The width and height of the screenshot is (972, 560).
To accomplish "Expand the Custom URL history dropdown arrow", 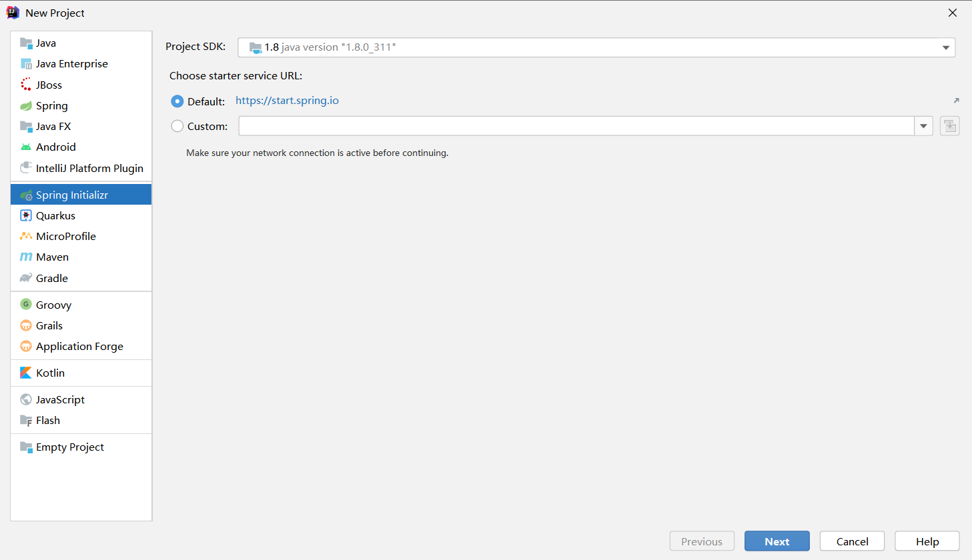I will [x=924, y=126].
